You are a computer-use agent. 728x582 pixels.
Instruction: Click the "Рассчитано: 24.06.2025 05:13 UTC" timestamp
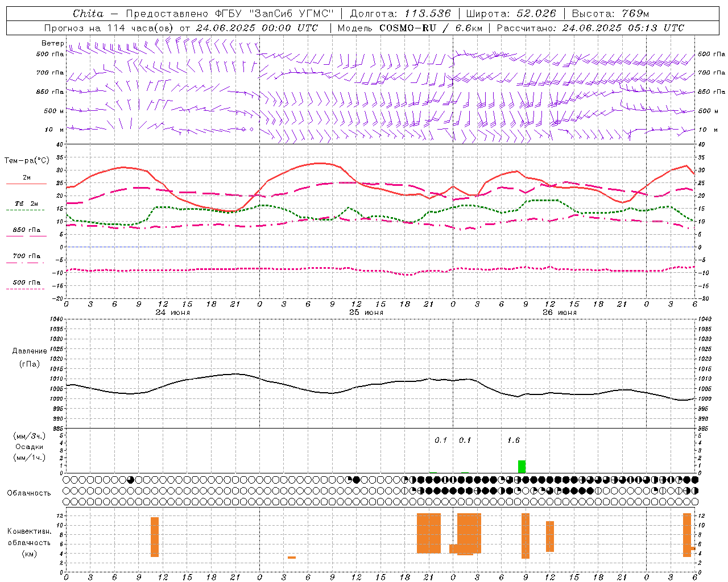point(590,28)
